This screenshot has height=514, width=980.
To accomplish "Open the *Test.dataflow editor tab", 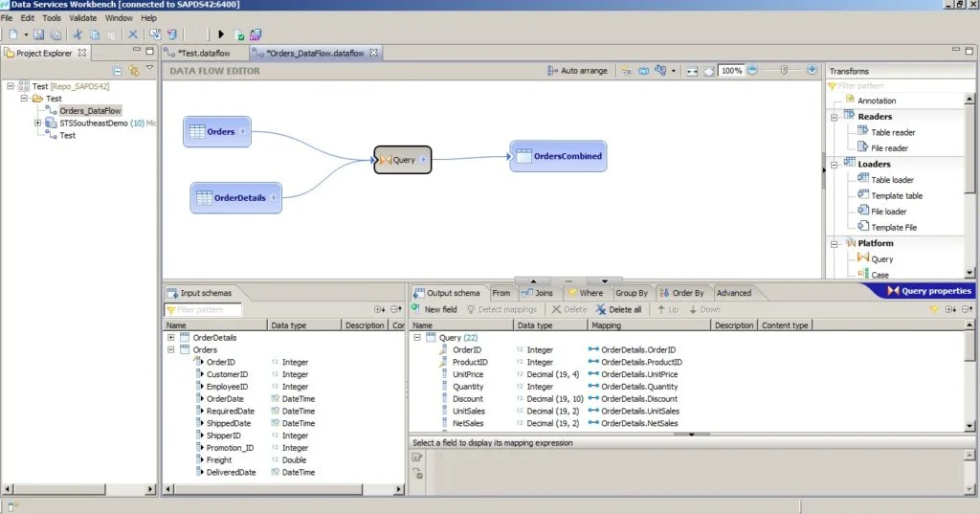I will click(x=202, y=53).
